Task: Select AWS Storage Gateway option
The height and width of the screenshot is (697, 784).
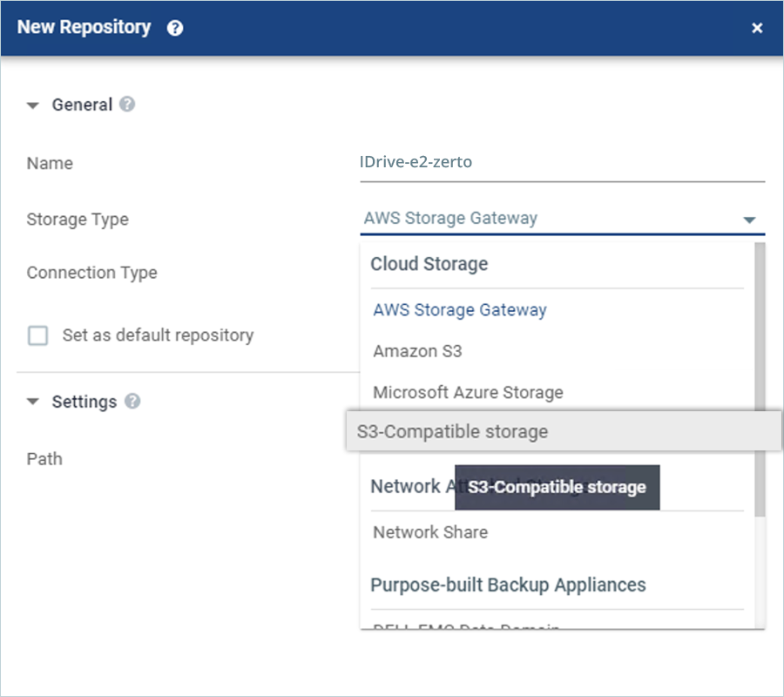Action: click(x=459, y=310)
